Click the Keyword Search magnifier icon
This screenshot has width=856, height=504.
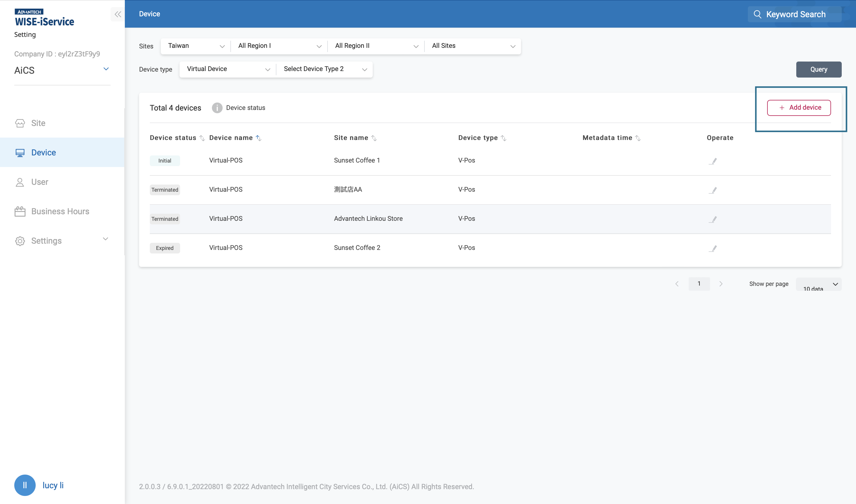point(757,14)
